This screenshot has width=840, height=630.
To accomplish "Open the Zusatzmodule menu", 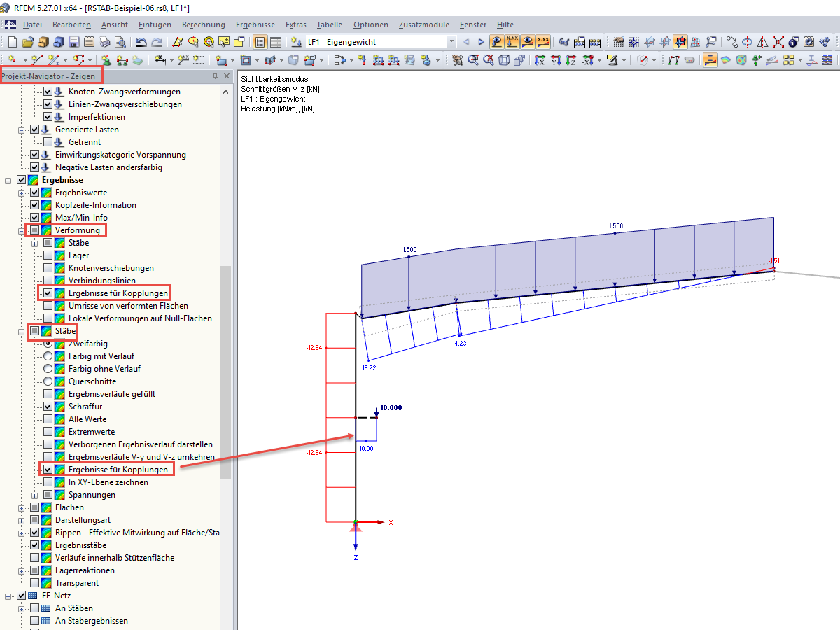I will click(x=423, y=24).
